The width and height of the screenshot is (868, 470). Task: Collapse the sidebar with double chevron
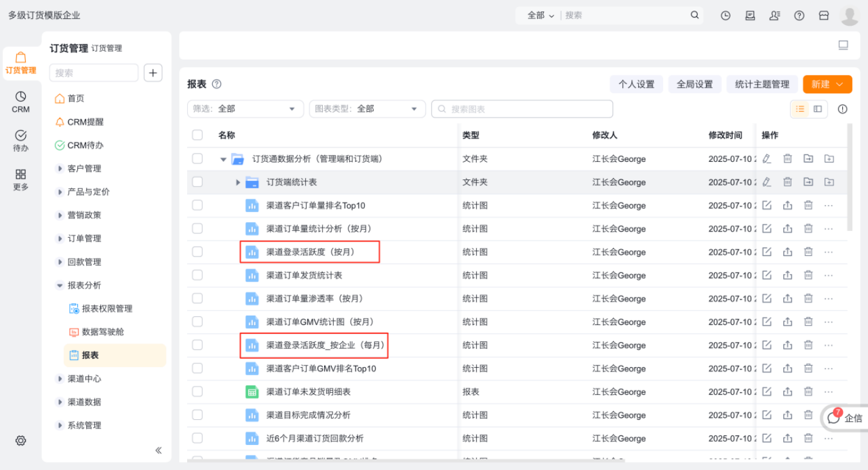[158, 450]
